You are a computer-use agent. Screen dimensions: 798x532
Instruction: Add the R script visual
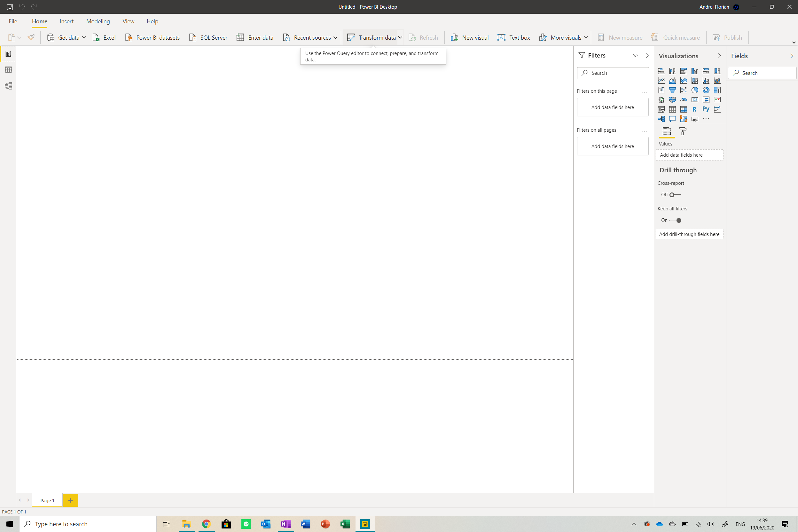coord(694,109)
